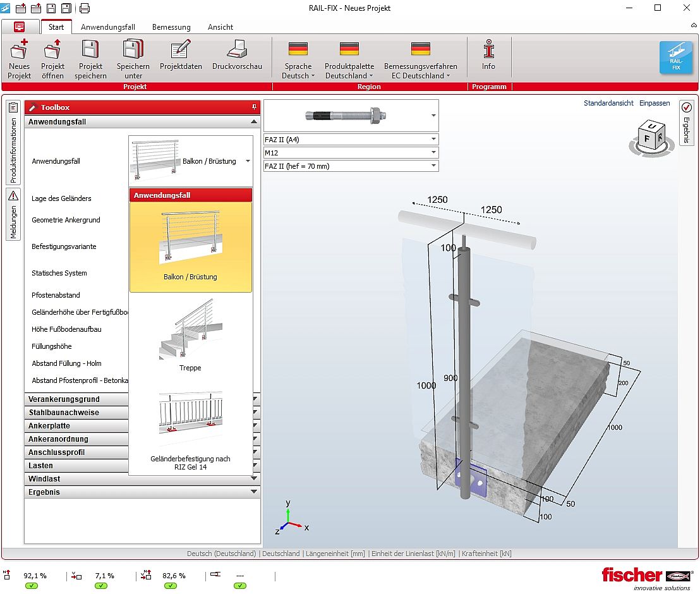Click the Neues Projekt ribbon icon
Screen dimensions: 700x594
coord(19,59)
